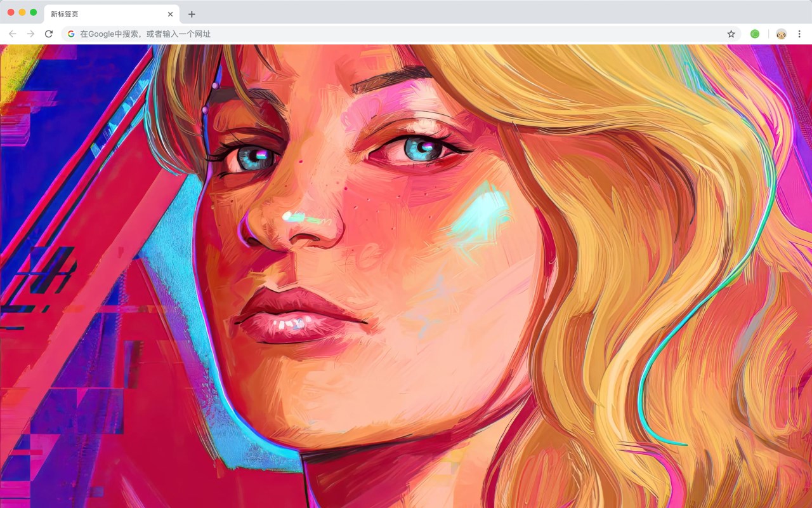Close the 新标签页 tab
The height and width of the screenshot is (508, 812).
170,14
